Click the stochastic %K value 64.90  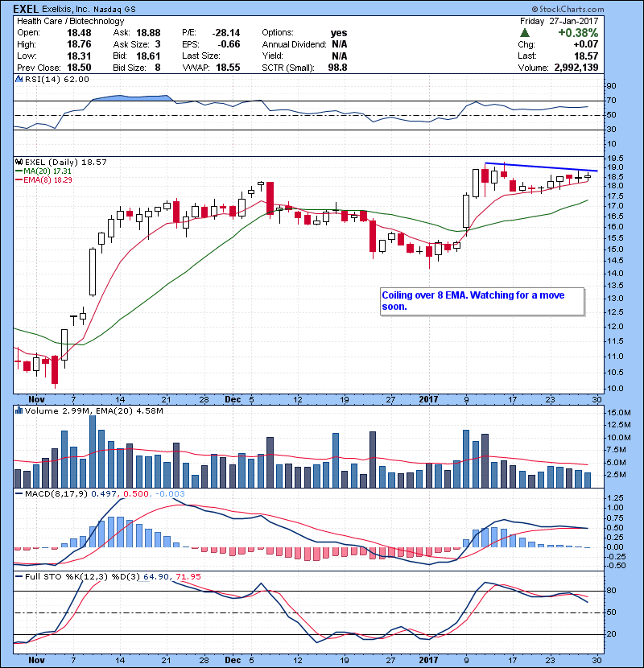pyautogui.click(x=156, y=576)
